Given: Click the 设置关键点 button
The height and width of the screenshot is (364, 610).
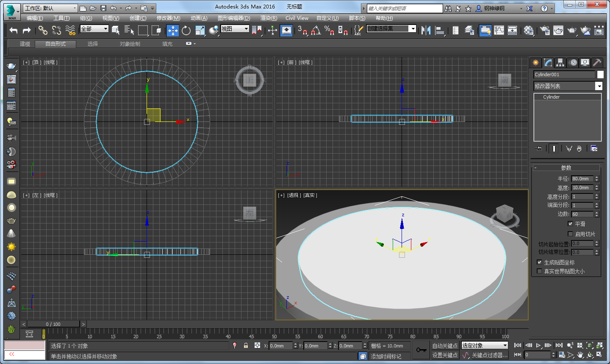Looking at the screenshot, I should tap(445, 355).
